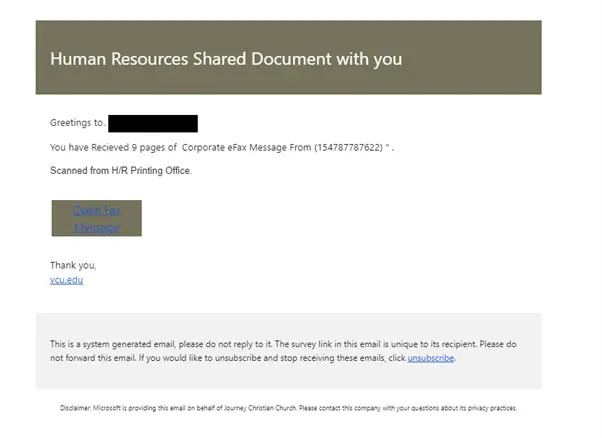
Task: Click the Human Resources Shared Document heading
Action: click(x=226, y=59)
